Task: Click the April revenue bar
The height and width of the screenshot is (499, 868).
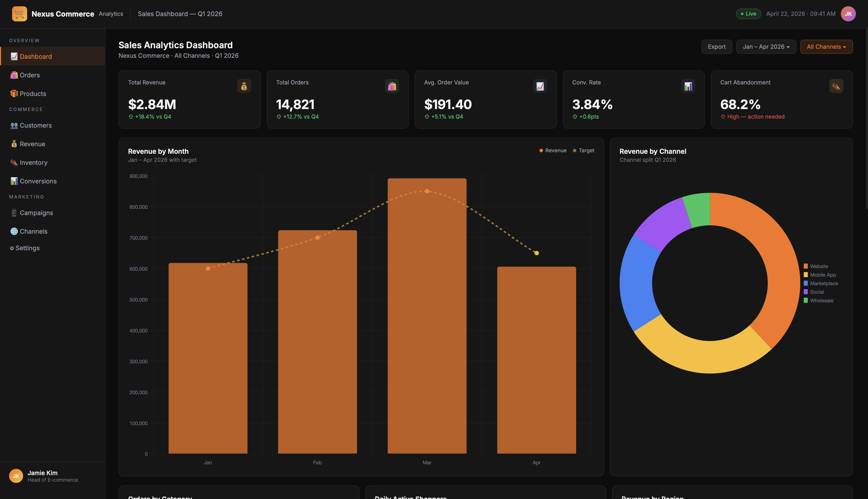Action: (x=536, y=360)
